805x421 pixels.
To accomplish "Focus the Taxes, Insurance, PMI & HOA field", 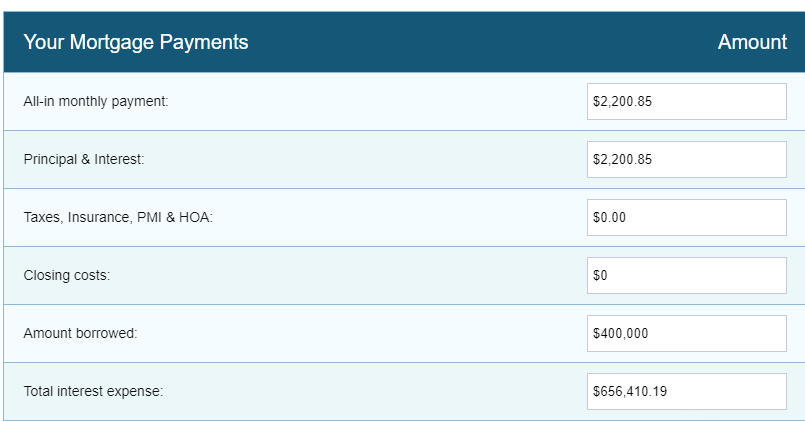I will point(686,218).
